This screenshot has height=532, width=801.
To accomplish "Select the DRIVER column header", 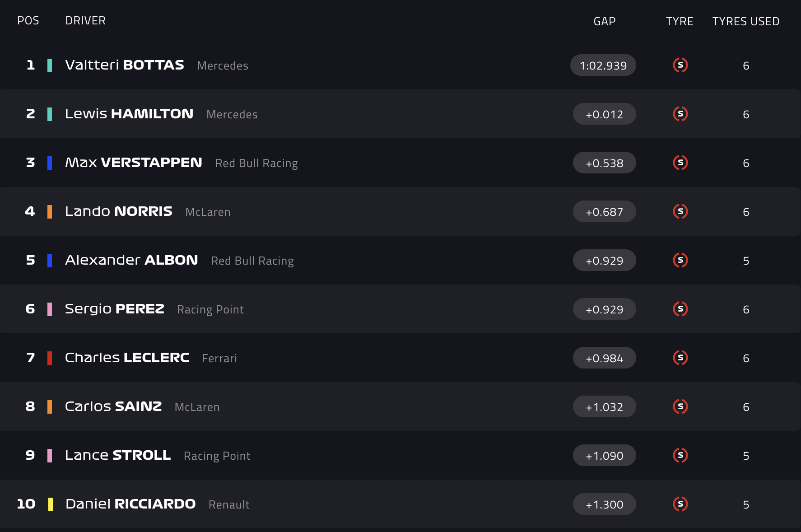I will pos(85,20).
